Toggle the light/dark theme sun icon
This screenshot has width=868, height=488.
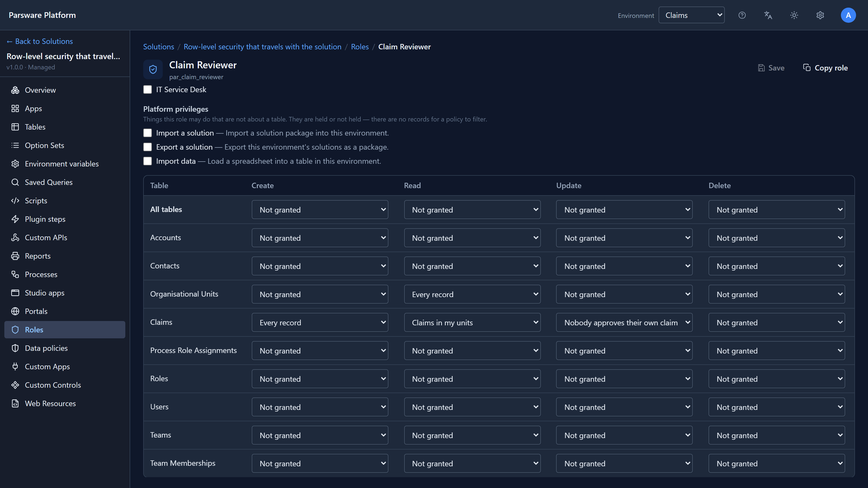(x=794, y=15)
